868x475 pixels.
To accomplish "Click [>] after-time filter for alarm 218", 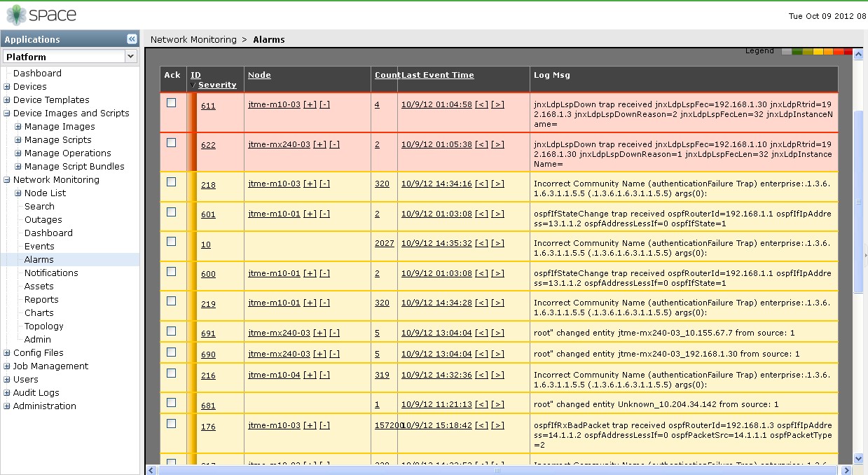I will 497,184.
